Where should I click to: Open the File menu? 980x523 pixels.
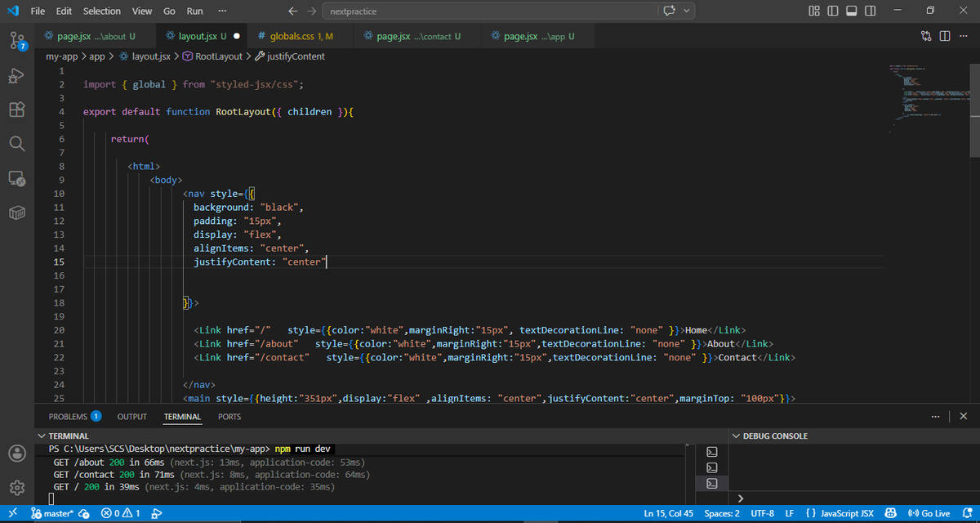tap(38, 11)
